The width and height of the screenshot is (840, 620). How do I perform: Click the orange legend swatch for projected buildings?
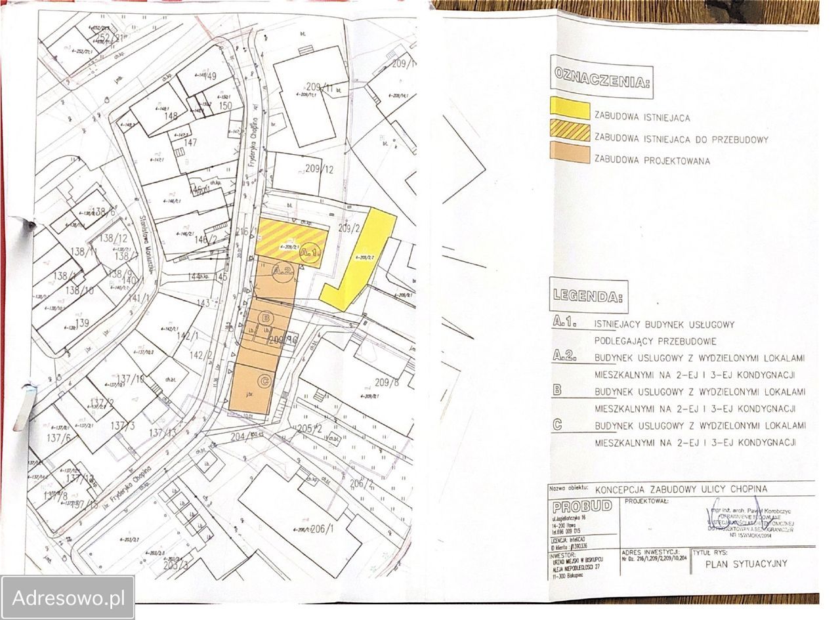point(570,153)
